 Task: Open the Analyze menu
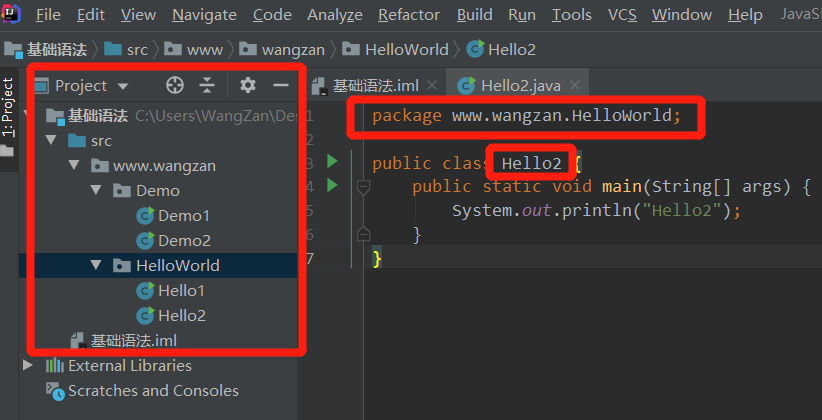334,15
